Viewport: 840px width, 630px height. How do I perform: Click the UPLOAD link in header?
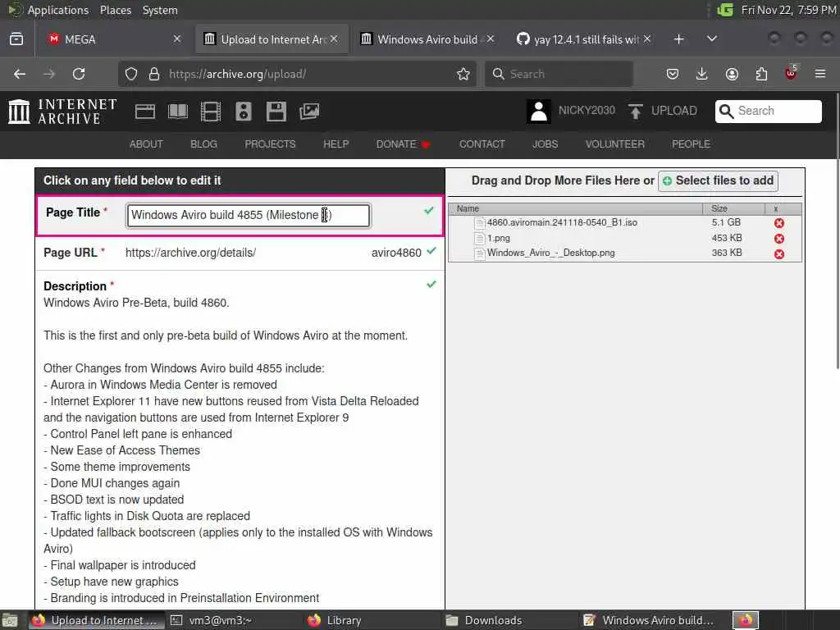pyautogui.click(x=674, y=111)
